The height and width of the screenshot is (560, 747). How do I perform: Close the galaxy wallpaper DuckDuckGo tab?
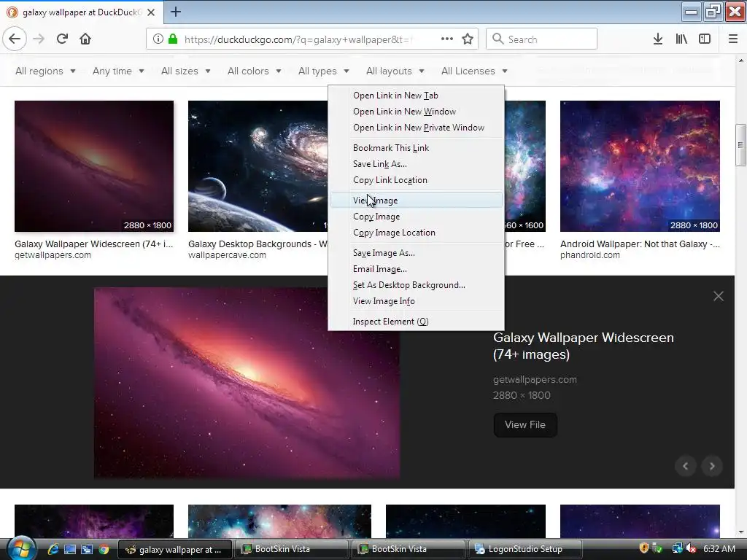pos(151,12)
